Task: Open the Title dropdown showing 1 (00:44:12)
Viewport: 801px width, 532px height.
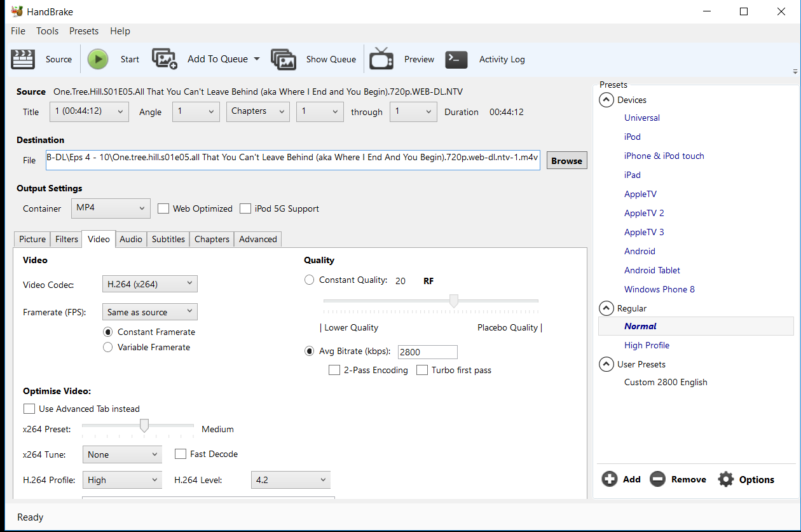Action: coord(89,111)
